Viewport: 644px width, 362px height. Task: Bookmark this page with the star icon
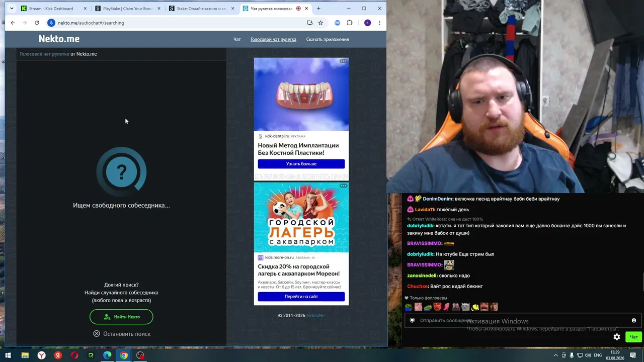pos(320,23)
